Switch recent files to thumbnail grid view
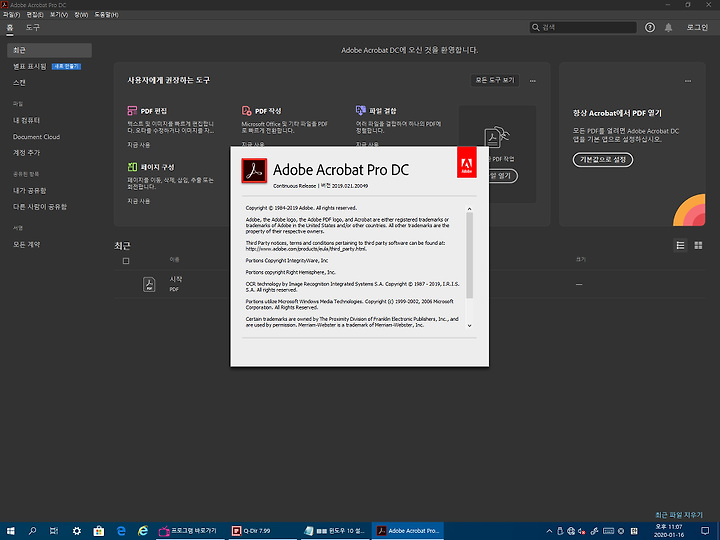Viewport: 720px width, 540px height. click(x=698, y=246)
